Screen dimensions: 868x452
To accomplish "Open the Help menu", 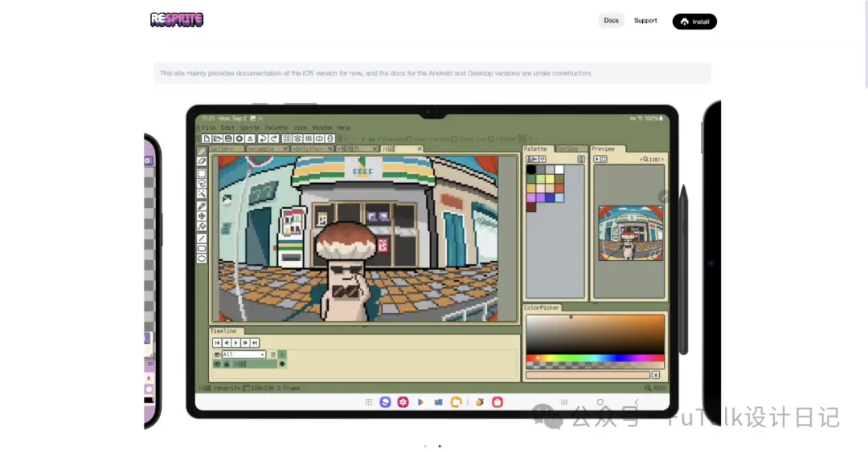I will 344,128.
